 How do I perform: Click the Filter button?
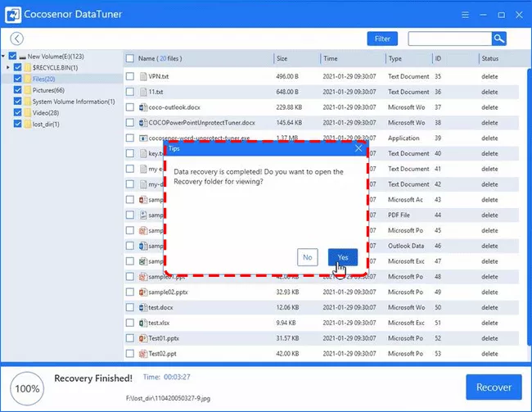[382, 38]
